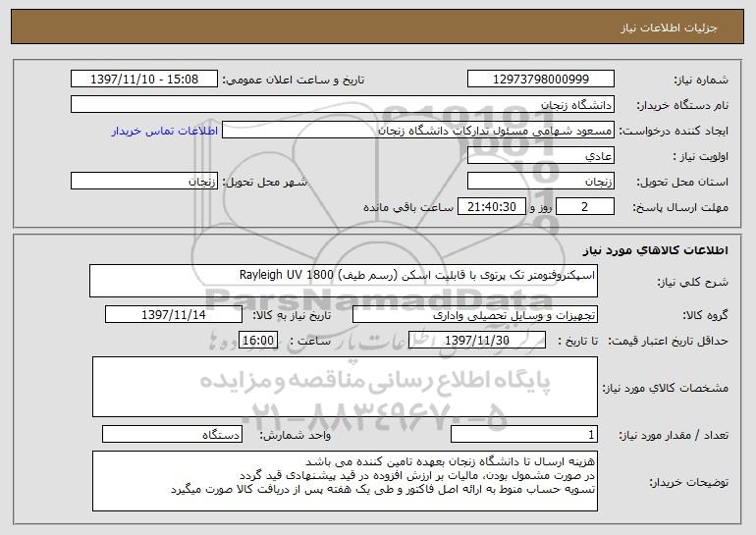Click the requester field مسعود شهامی
Image resolution: width=756 pixels, height=535 pixels.
pos(418,130)
